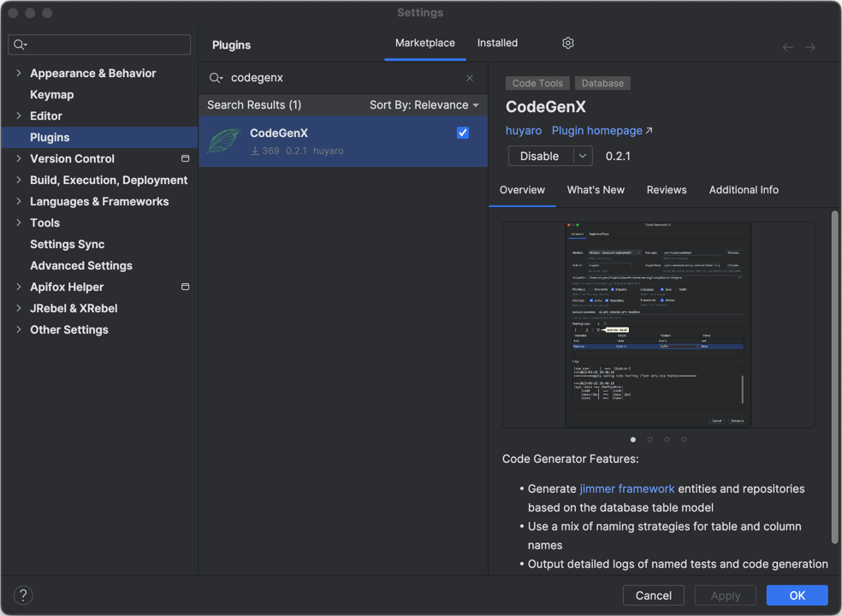Open the Overview tab

click(x=522, y=190)
